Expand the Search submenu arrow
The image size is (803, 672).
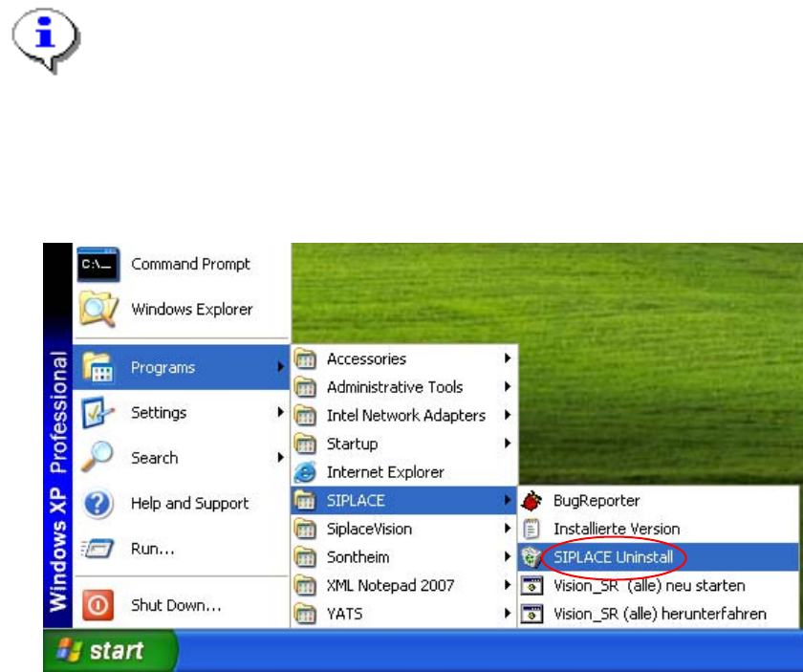click(280, 457)
